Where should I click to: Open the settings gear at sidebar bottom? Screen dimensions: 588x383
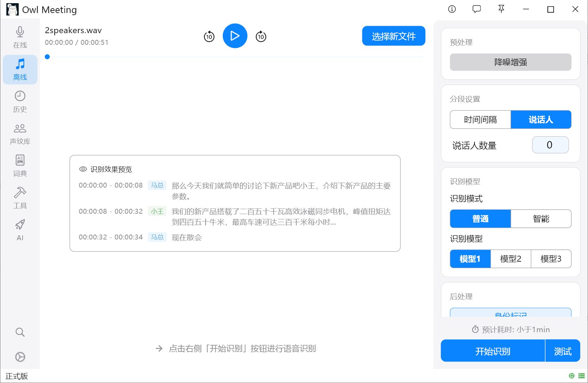pyautogui.click(x=20, y=357)
